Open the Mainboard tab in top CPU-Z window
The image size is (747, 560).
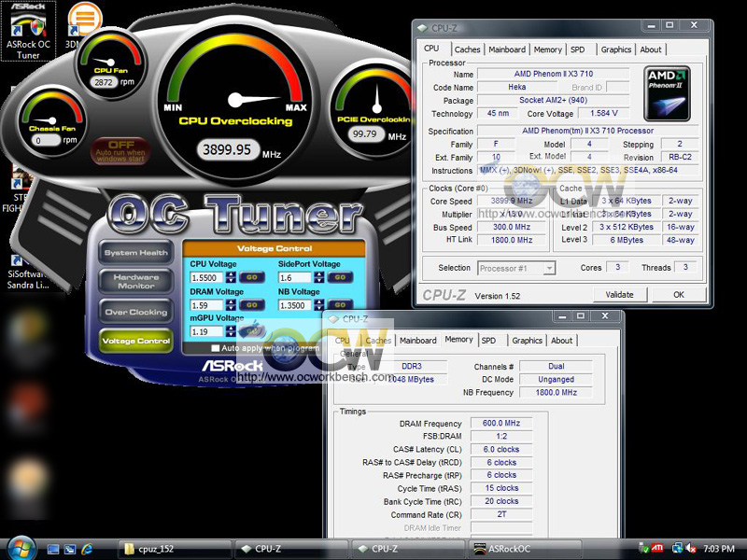coord(507,49)
